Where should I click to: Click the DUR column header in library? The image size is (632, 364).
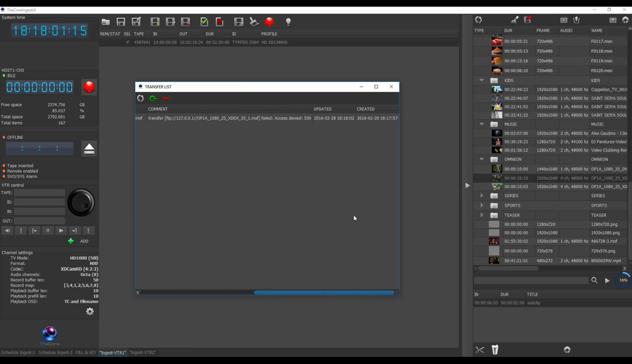tap(508, 31)
